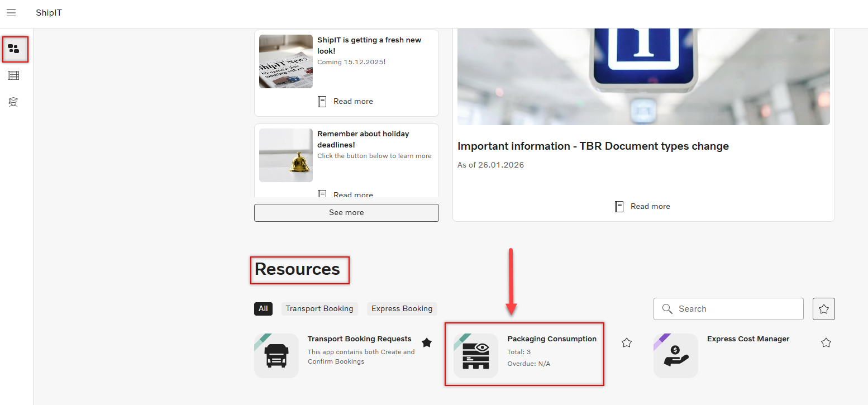Favorite the Packaging Consumption app

click(x=627, y=342)
